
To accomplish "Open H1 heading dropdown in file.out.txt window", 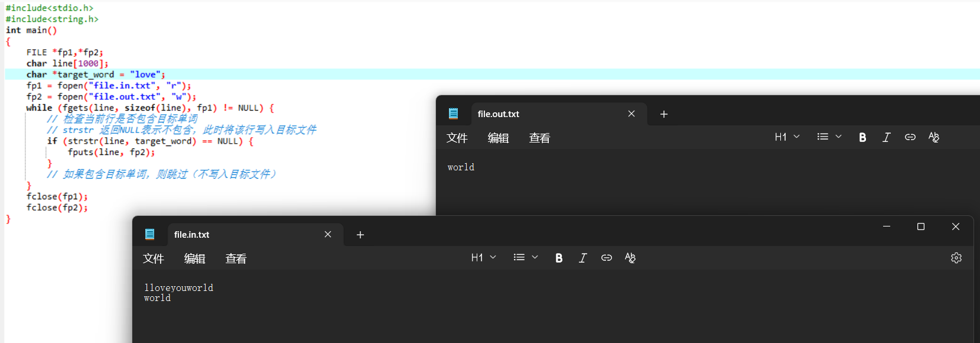I will click(x=787, y=137).
